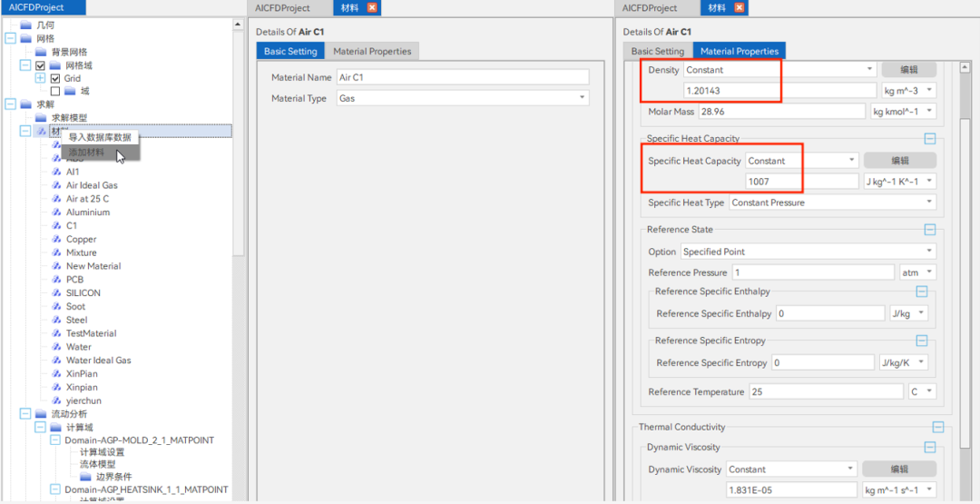
Task: Click the yierchun material icon
Action: coord(56,400)
